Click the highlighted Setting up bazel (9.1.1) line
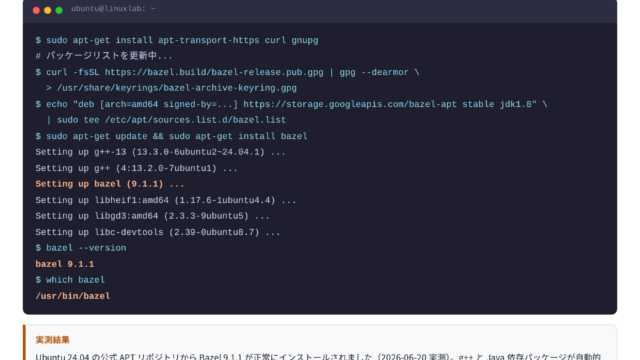This screenshot has height=360, width=640. click(109, 184)
